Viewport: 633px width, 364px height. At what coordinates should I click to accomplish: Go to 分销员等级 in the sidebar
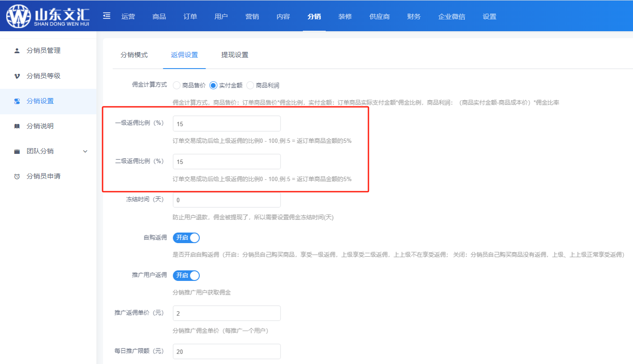pos(48,76)
